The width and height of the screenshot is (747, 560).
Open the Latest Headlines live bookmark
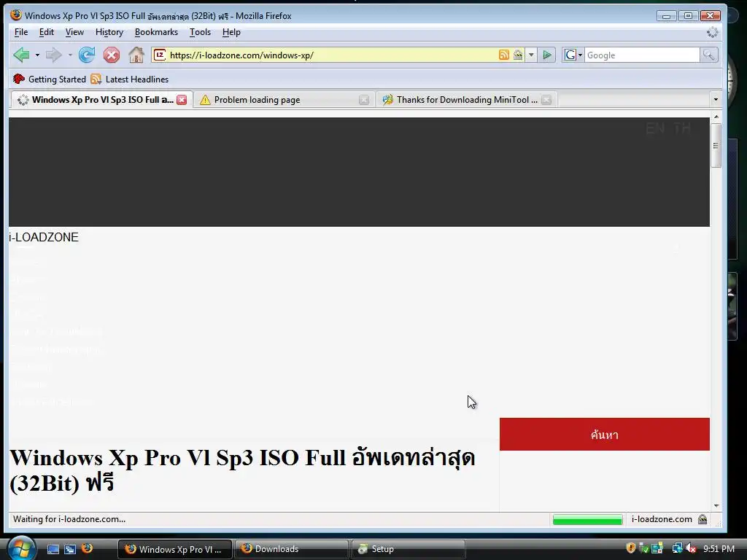[130, 79]
